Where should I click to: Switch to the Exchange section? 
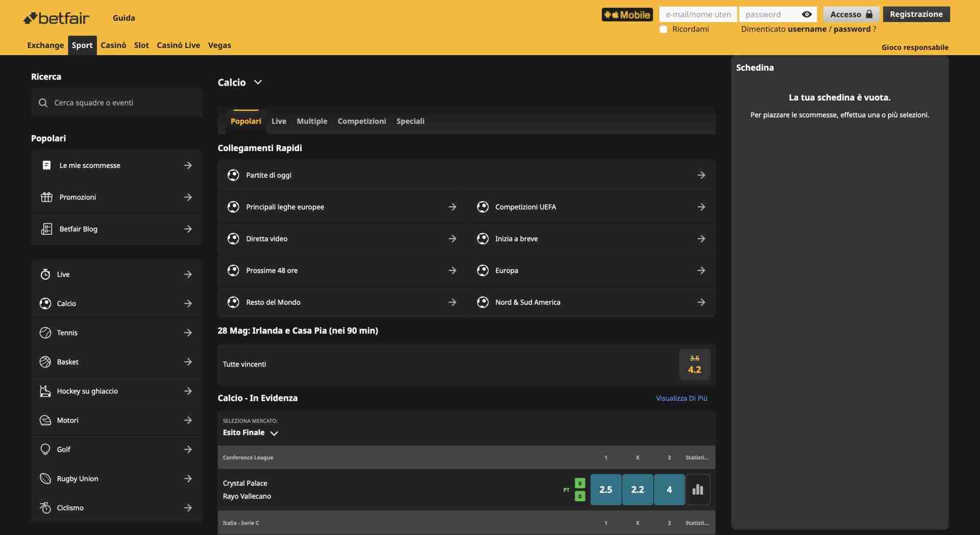tap(45, 45)
